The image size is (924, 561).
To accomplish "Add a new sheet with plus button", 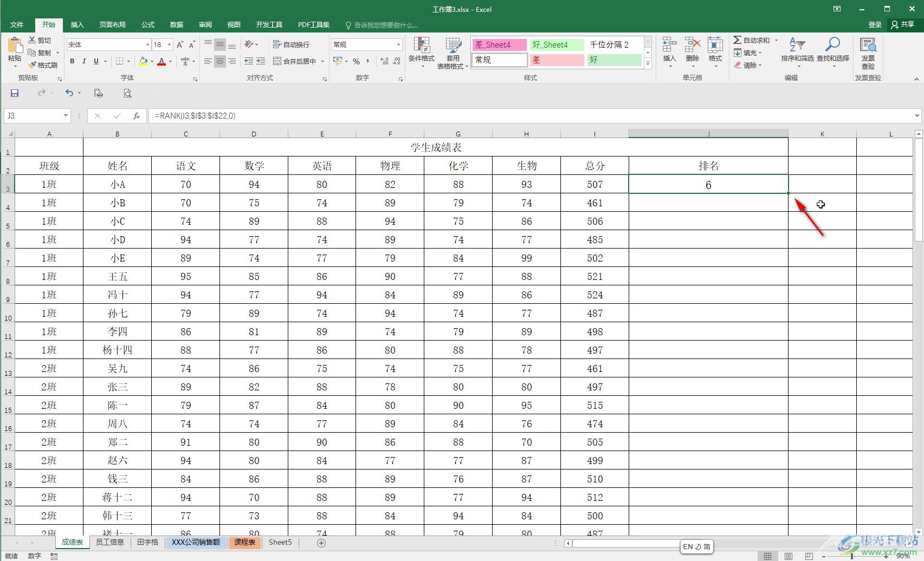I will (321, 543).
